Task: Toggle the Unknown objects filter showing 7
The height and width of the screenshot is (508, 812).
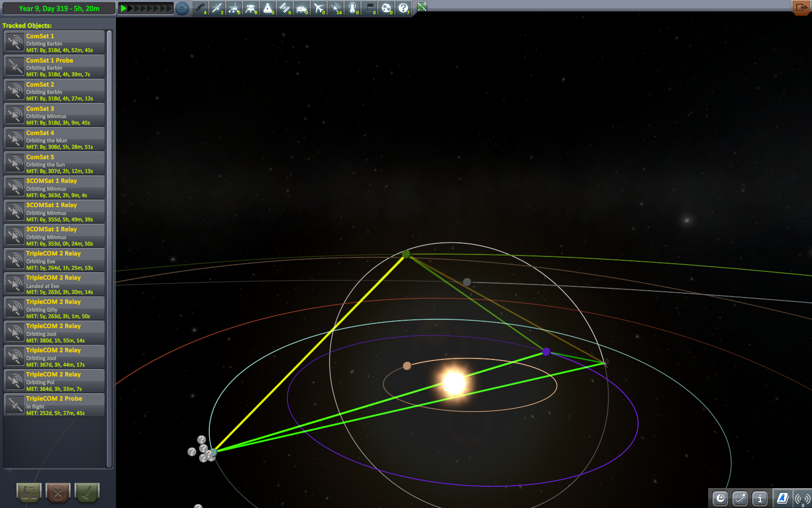Action: pyautogui.click(x=403, y=8)
